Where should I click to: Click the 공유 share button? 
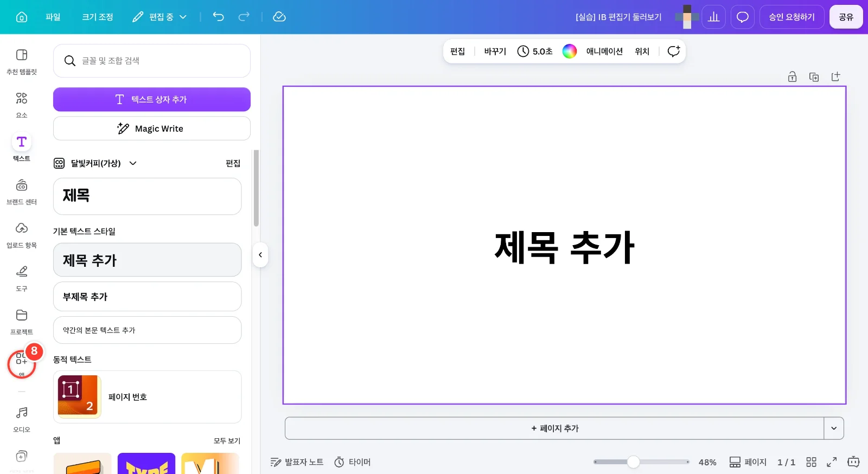(x=846, y=17)
